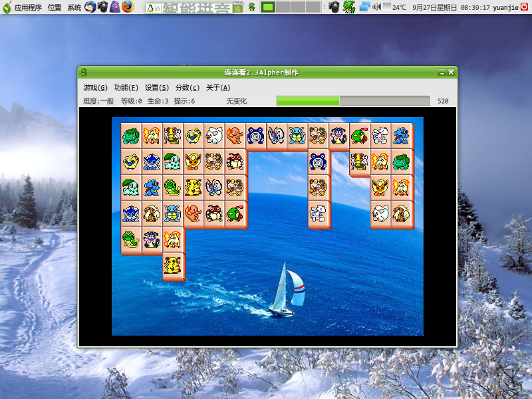
Task: Choose the Vaporeon tile in the second row
Action: 152,162
